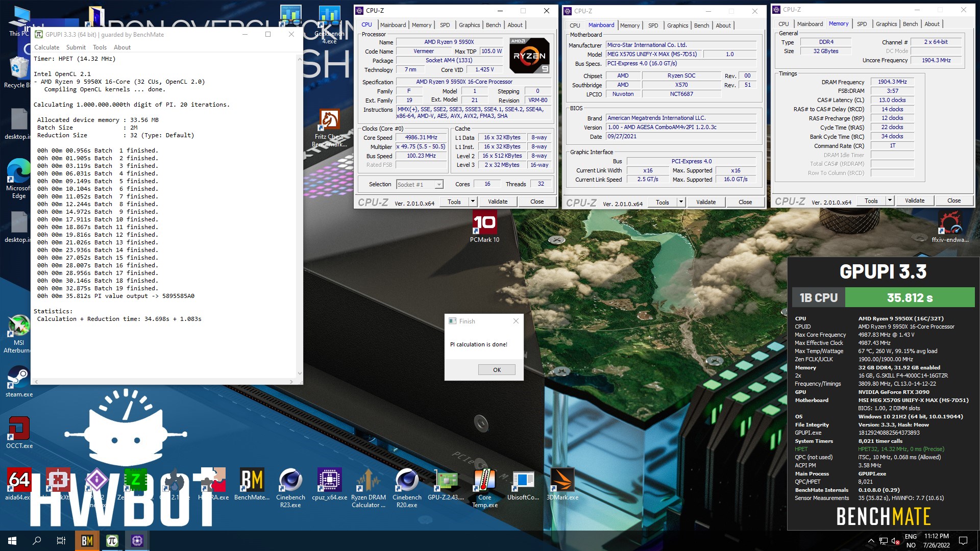
Task: Click Close button in second CPU-Z window
Action: click(745, 202)
